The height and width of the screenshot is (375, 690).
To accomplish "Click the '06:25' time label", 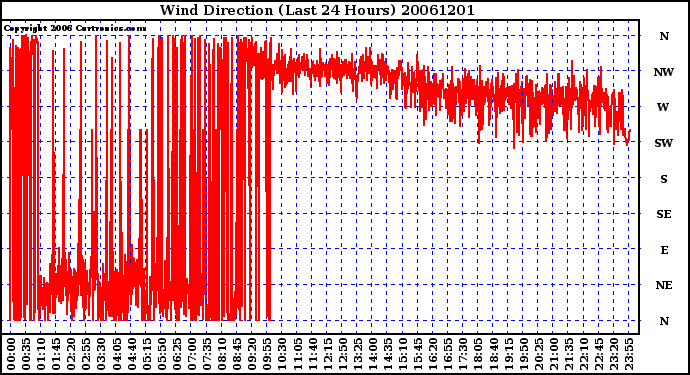I will [177, 354].
